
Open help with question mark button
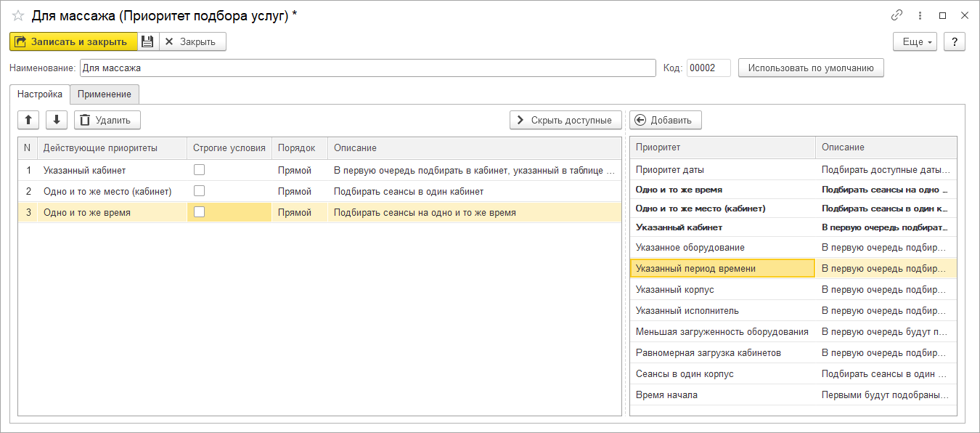pyautogui.click(x=955, y=41)
